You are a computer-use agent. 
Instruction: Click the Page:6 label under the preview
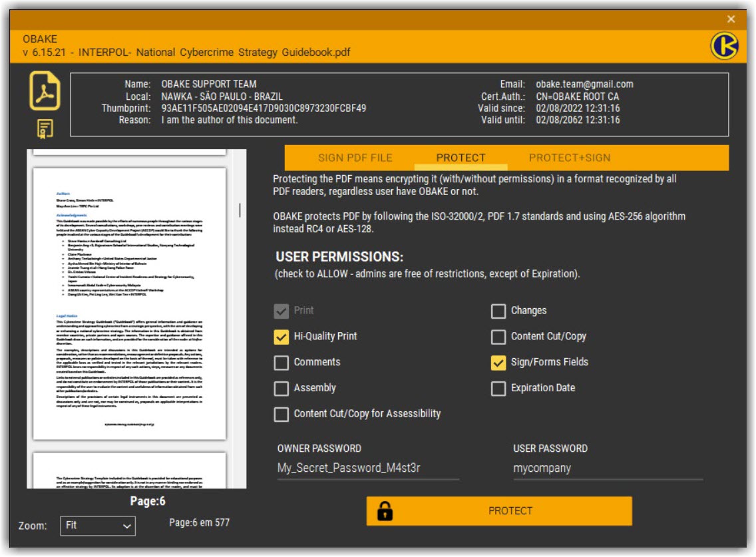(x=148, y=501)
